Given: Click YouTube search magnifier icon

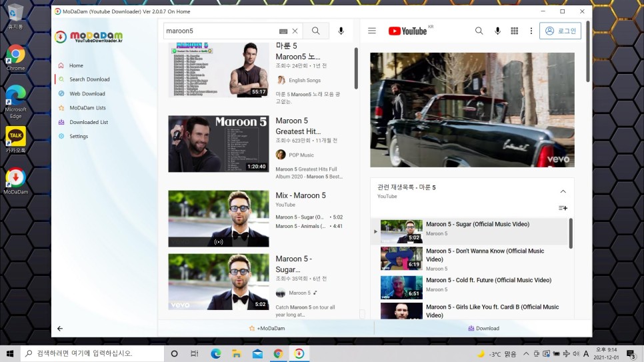Looking at the screenshot, I should pos(479,31).
